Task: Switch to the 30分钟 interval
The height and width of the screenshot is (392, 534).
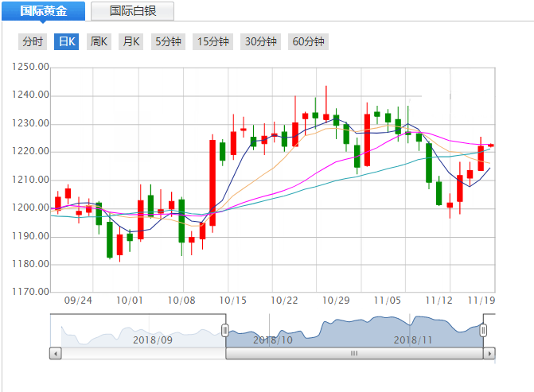Action: [261, 41]
